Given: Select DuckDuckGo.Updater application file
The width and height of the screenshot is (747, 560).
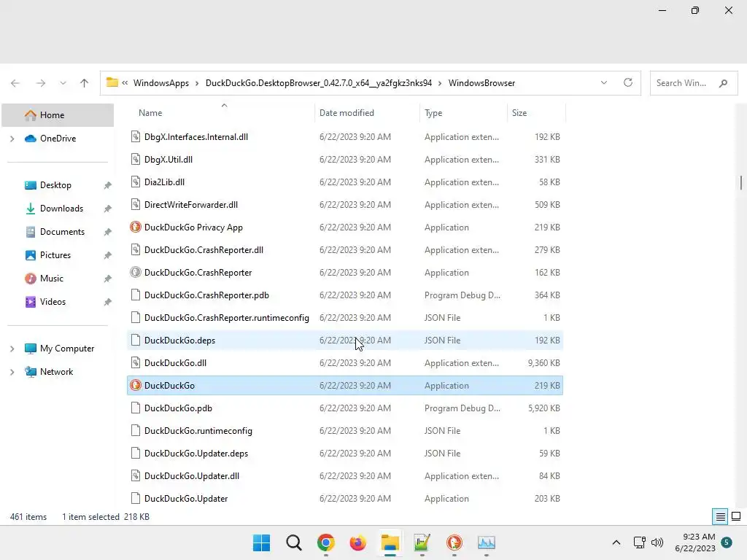Looking at the screenshot, I should (345, 499).
